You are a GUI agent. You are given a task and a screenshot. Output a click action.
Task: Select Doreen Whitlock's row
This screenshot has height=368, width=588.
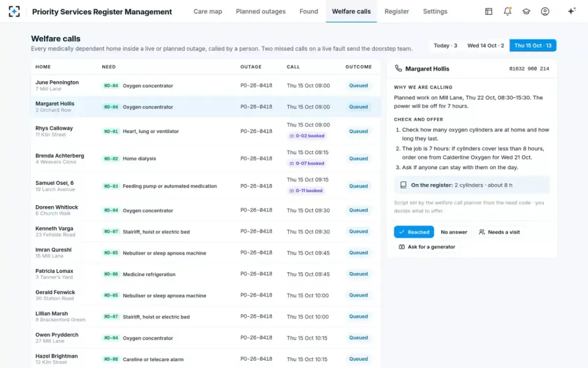tap(206, 210)
